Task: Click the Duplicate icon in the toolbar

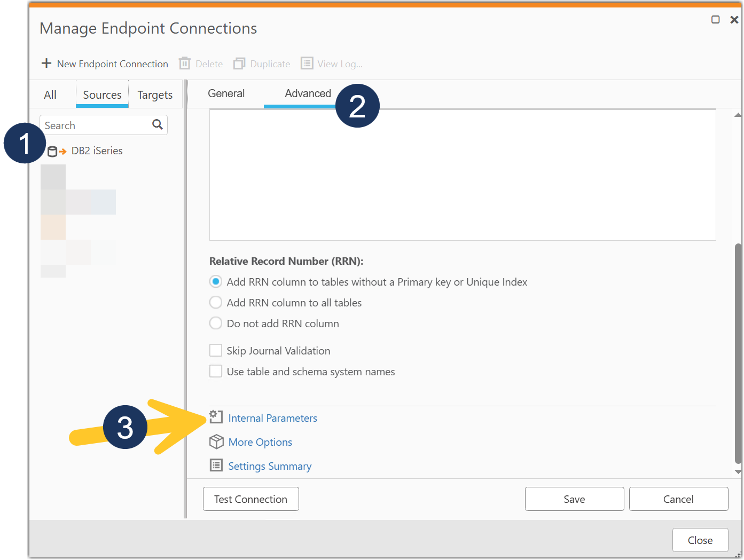Action: (x=239, y=63)
